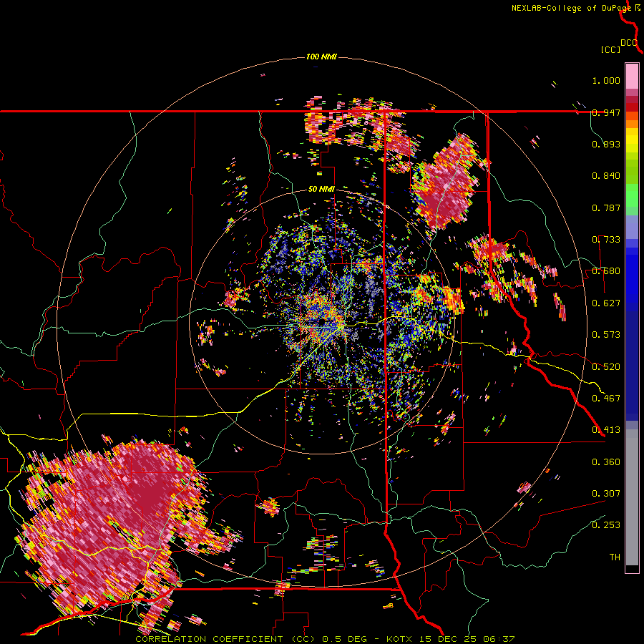Select the 0.680 scale value
The image size is (644, 644).
[606, 271]
